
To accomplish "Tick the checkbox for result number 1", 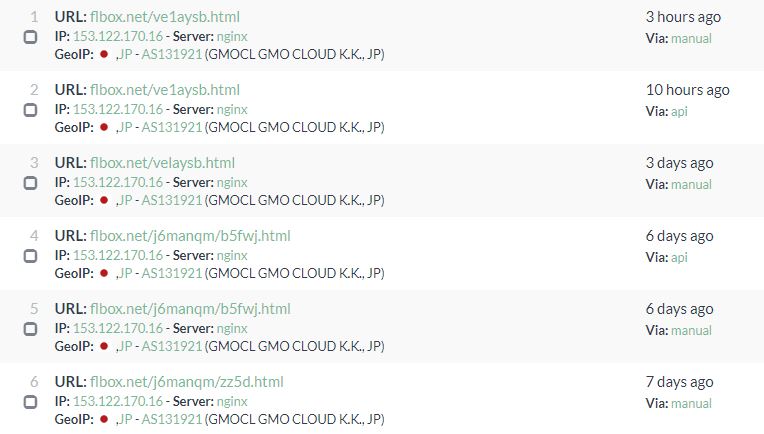I will click(x=30, y=37).
